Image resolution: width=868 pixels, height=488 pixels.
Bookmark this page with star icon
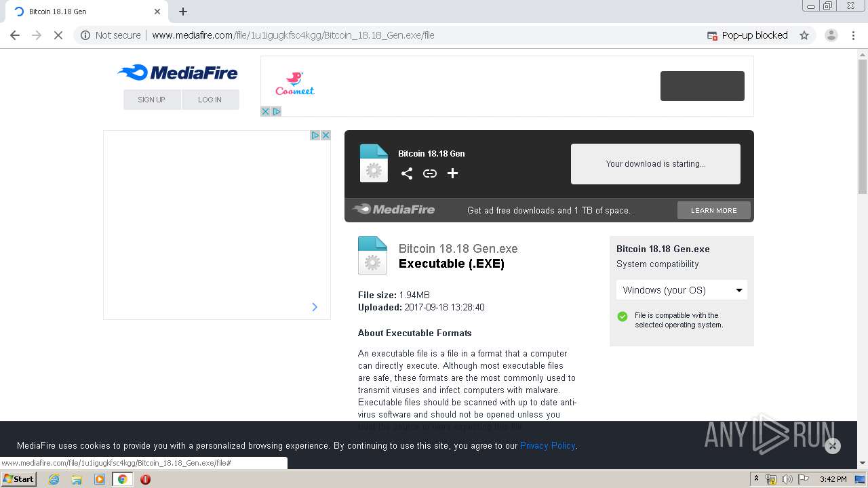[804, 35]
